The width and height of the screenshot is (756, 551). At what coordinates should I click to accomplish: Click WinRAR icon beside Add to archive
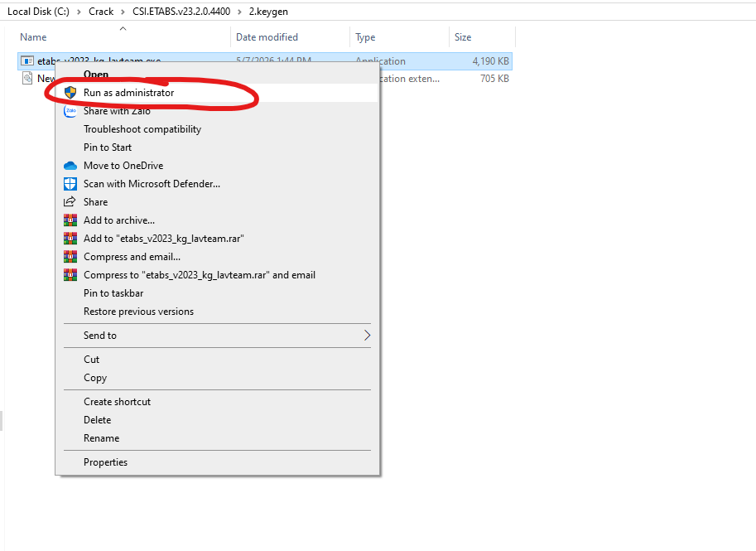point(70,220)
